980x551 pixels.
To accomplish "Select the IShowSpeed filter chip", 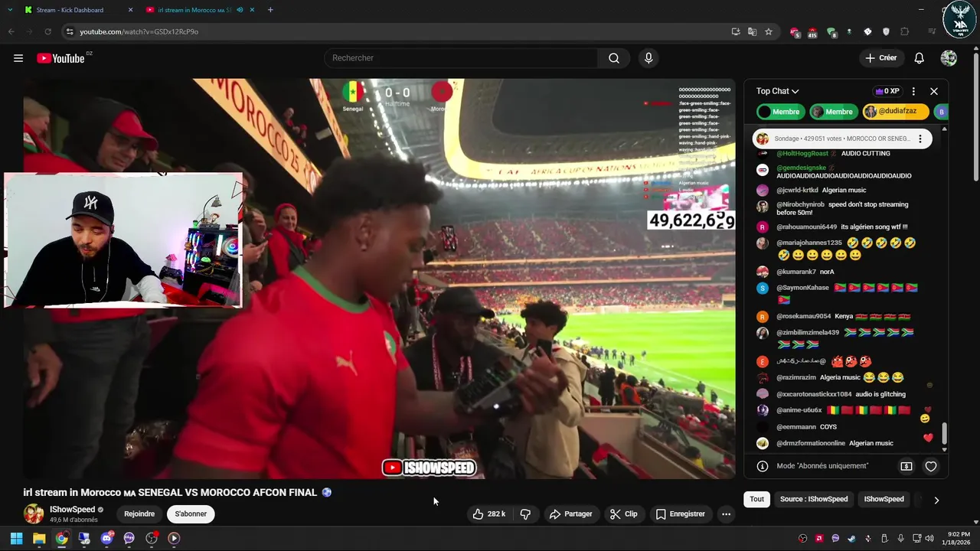I will [884, 500].
